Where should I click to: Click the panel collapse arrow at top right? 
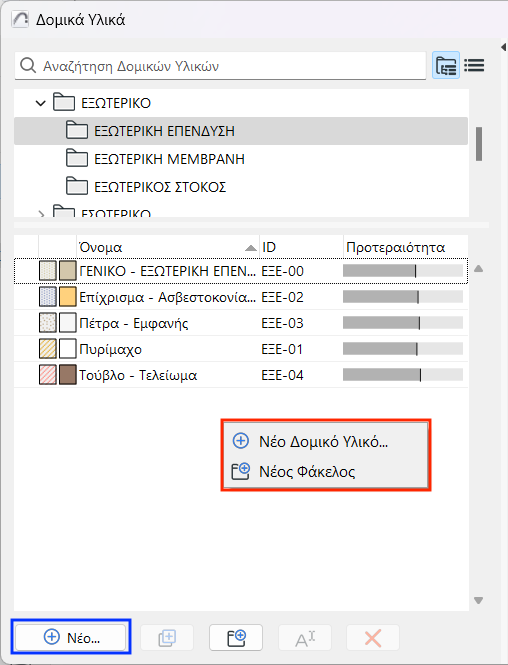(503, 46)
